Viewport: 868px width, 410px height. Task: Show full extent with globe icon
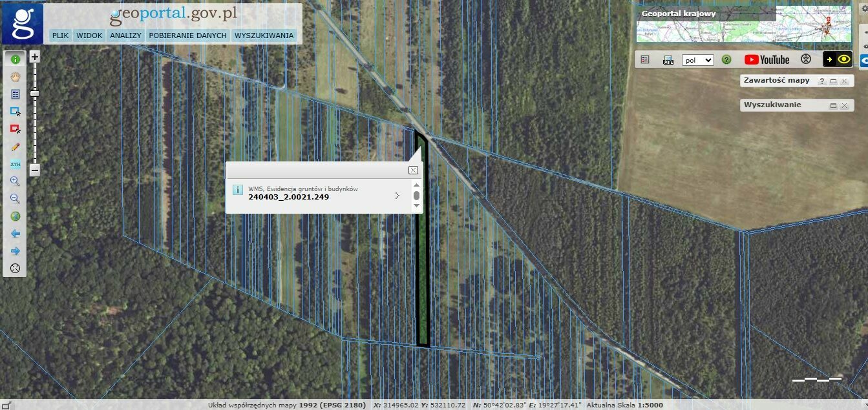15,216
